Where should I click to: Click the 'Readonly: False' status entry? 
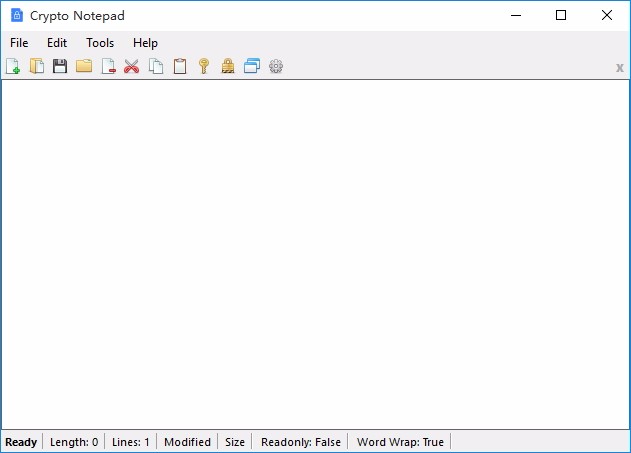(x=301, y=442)
